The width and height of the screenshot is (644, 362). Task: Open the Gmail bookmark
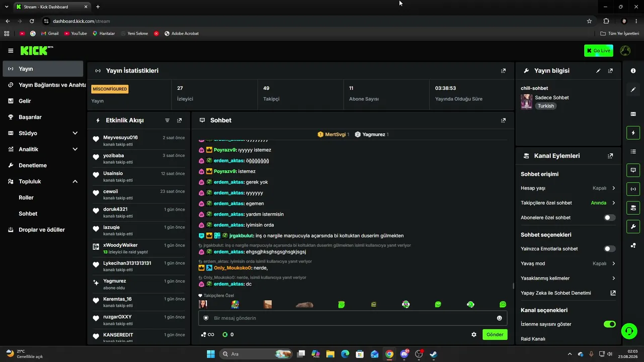[x=49, y=34]
